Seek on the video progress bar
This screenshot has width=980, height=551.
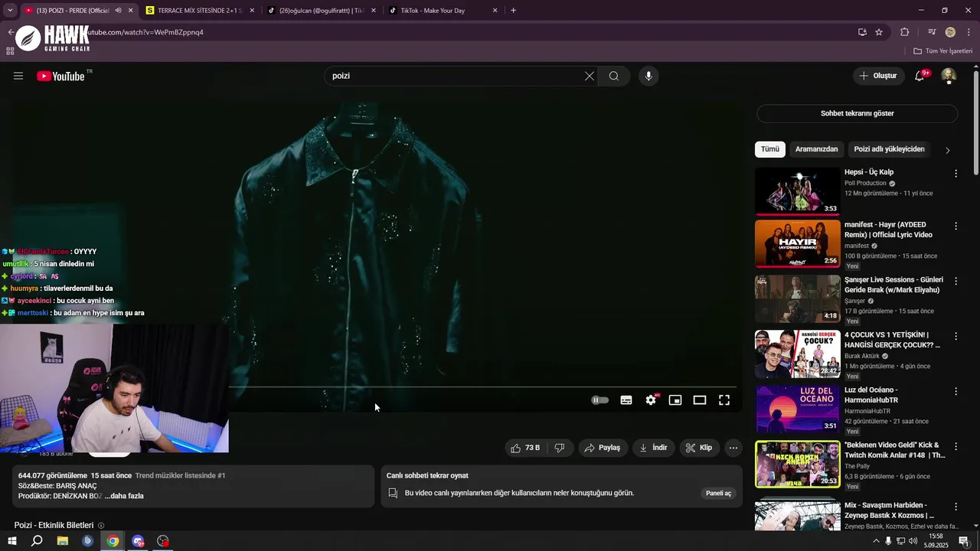tap(482, 387)
